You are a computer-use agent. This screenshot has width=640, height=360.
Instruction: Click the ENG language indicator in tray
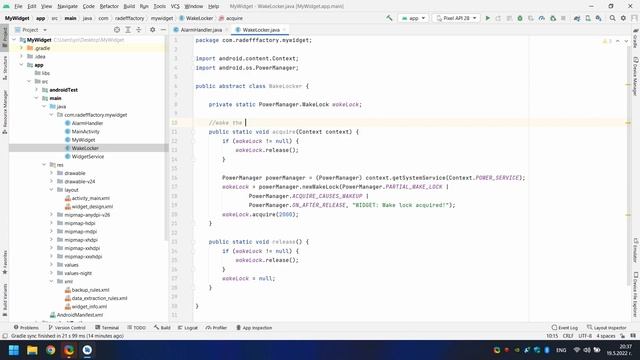(561, 350)
